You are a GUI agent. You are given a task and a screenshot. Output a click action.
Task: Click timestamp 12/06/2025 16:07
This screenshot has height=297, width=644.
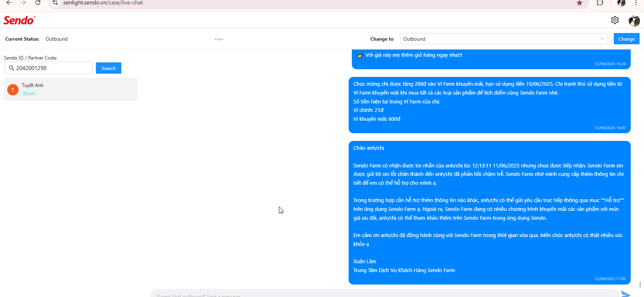coord(610,128)
